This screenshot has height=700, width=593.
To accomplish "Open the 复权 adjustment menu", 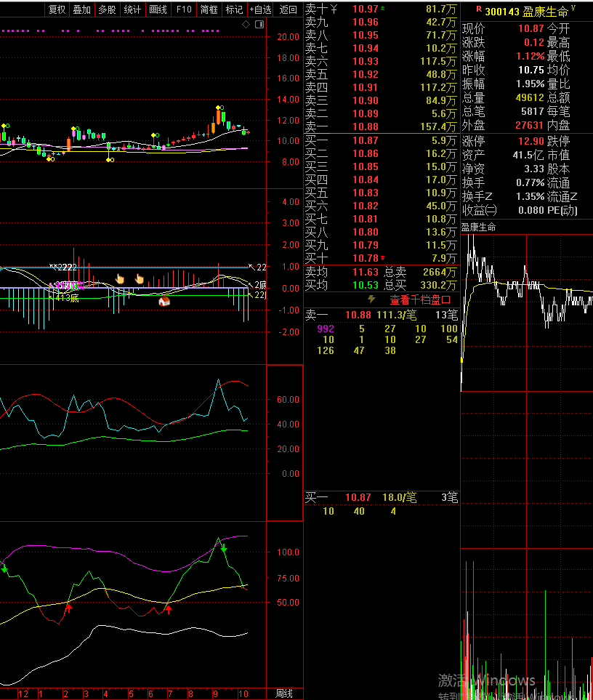I will [x=57, y=9].
